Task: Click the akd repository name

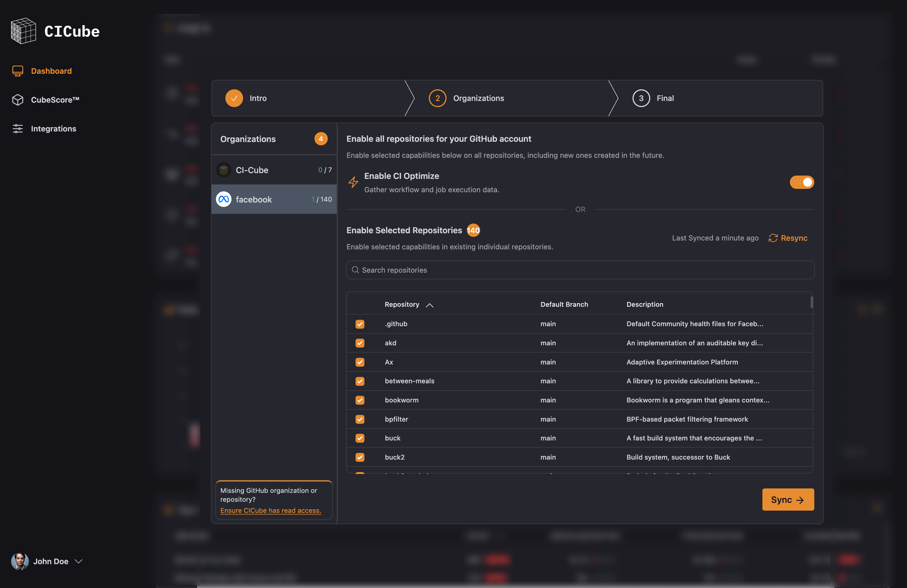Action: (x=390, y=343)
